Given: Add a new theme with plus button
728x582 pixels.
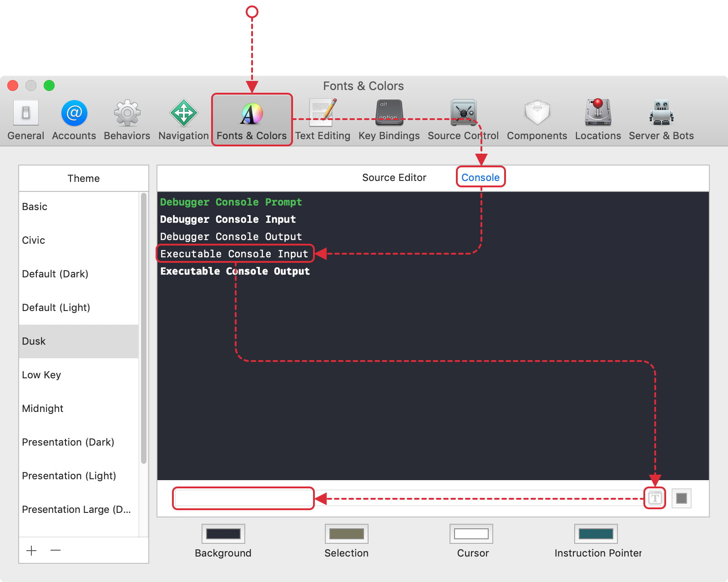Looking at the screenshot, I should (31, 551).
